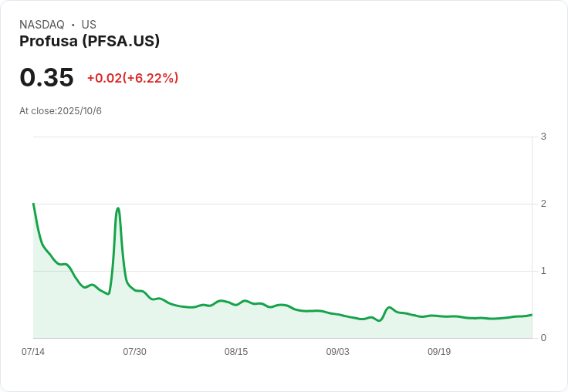The image size is (568, 392).
Task: Click the 09/03 date on x-axis
Action: (x=337, y=352)
